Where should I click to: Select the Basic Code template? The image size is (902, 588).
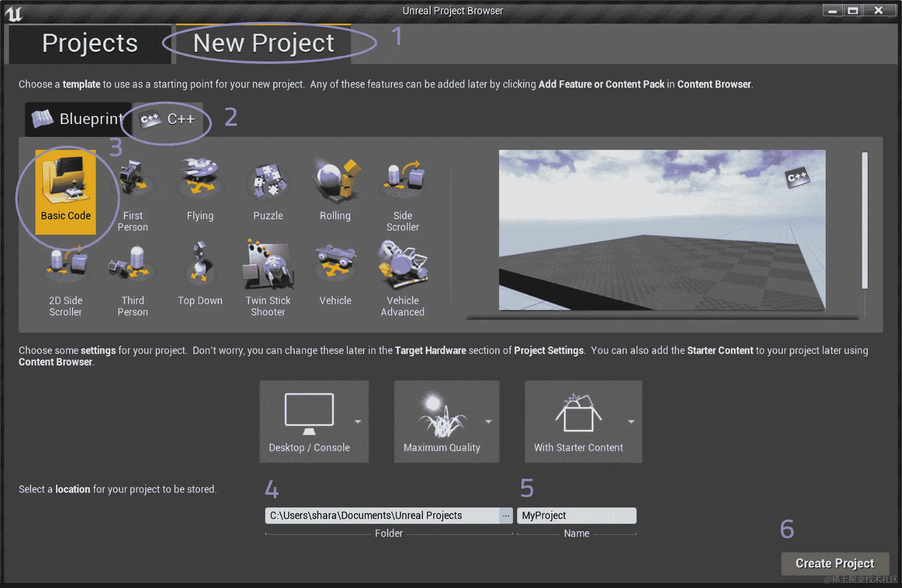pyautogui.click(x=66, y=190)
